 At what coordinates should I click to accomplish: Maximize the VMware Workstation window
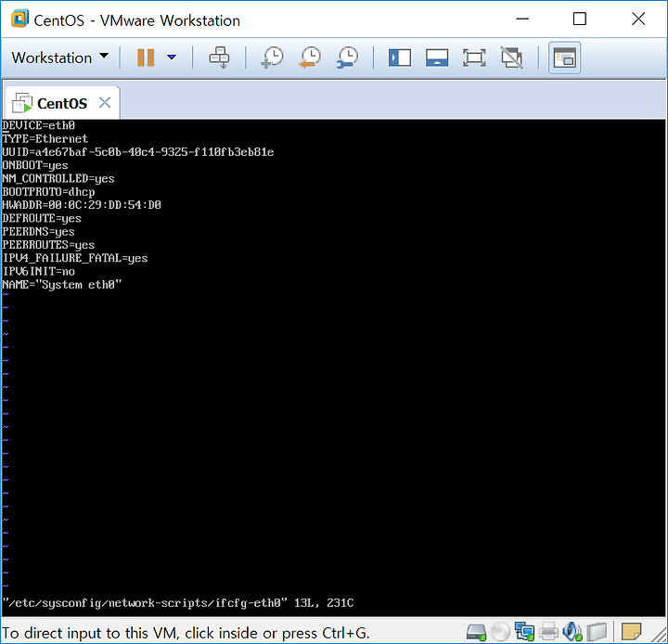coord(580,19)
